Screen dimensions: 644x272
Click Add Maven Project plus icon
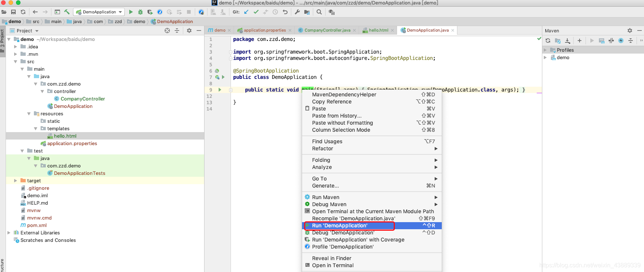[580, 41]
